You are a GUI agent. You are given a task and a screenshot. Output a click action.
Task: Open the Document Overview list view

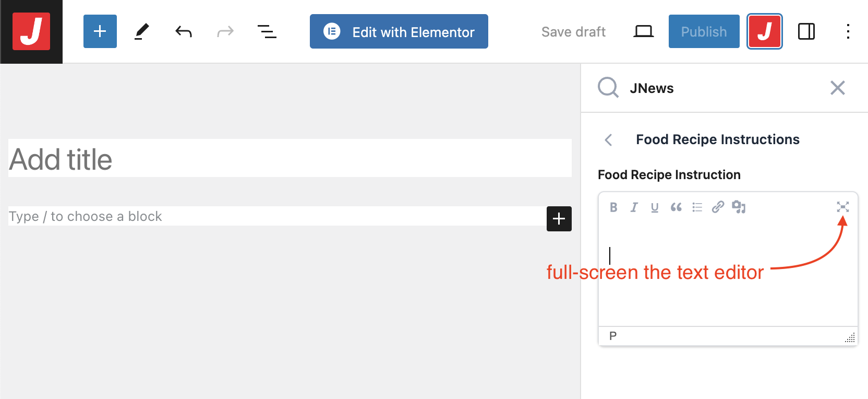[267, 31]
